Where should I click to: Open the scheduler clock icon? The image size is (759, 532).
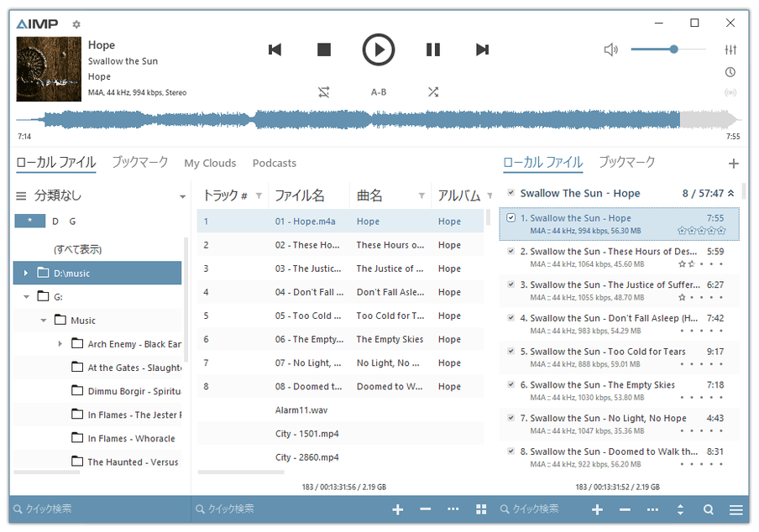pos(730,72)
